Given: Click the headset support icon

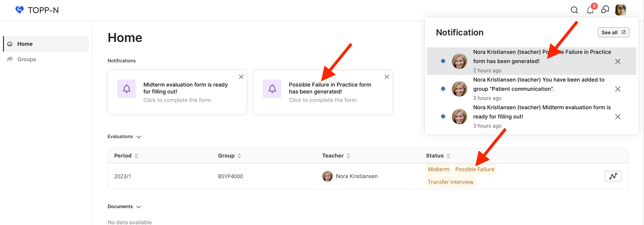Looking at the screenshot, I should pos(605,10).
